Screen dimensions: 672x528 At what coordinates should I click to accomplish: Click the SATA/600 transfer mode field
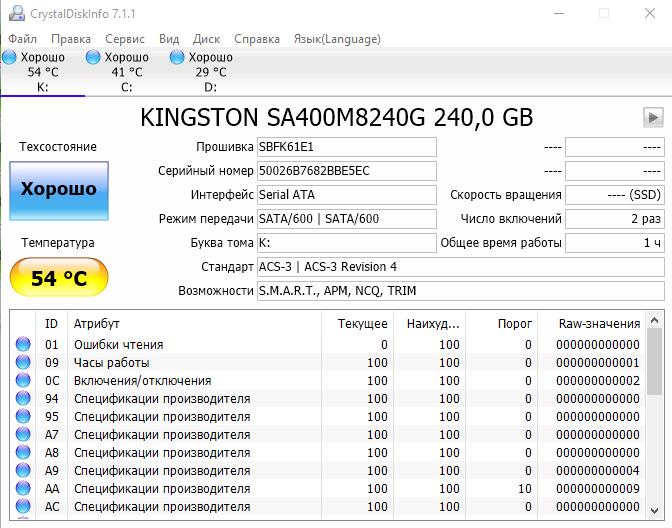coord(347,219)
